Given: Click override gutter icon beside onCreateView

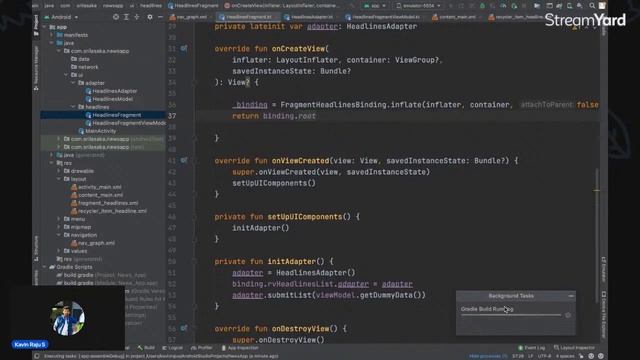Looking at the screenshot, I should pos(184,49).
